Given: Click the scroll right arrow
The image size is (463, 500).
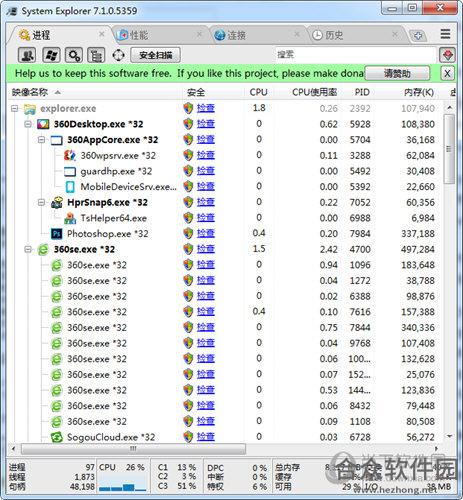Looking at the screenshot, I should [436, 449].
